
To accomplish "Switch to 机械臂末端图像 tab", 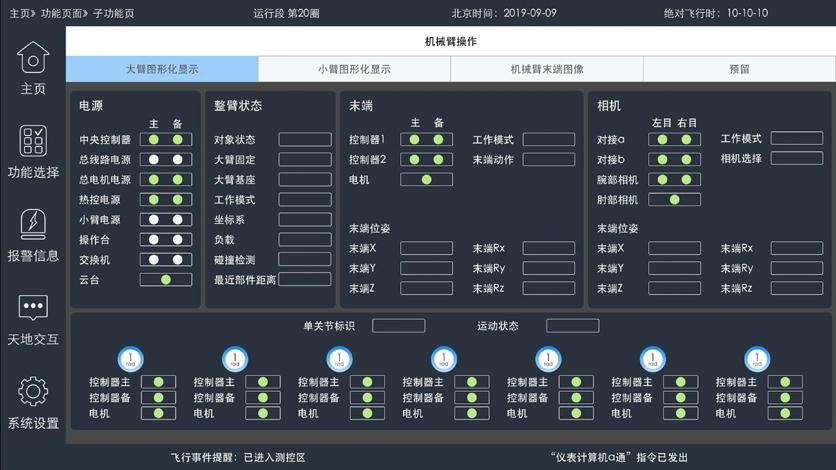I will [547, 69].
